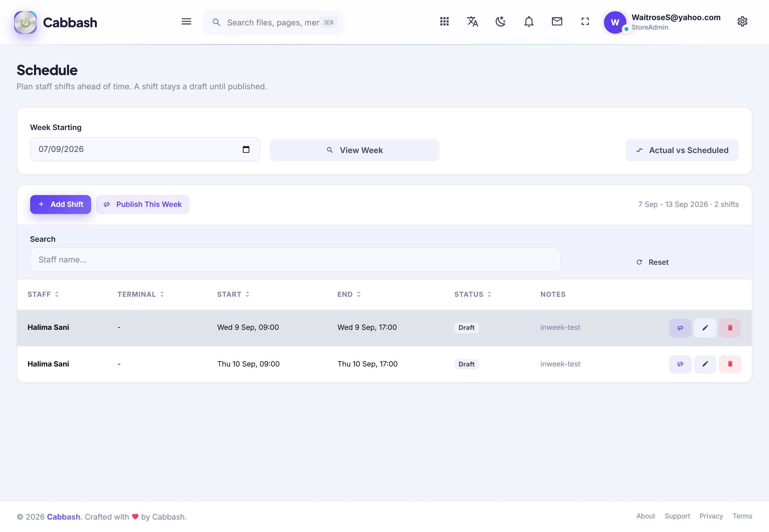Delete the Wed 9 Sep shift
This screenshot has height=532, width=769.
[730, 328]
